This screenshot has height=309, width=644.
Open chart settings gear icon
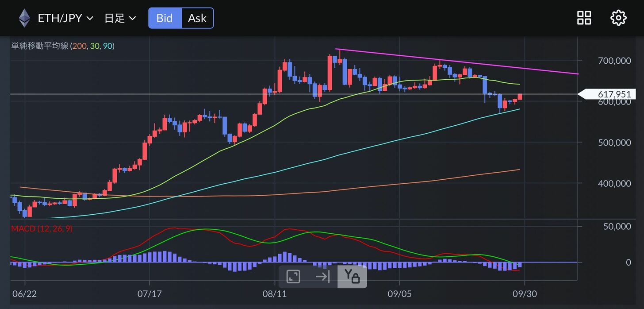pyautogui.click(x=618, y=18)
